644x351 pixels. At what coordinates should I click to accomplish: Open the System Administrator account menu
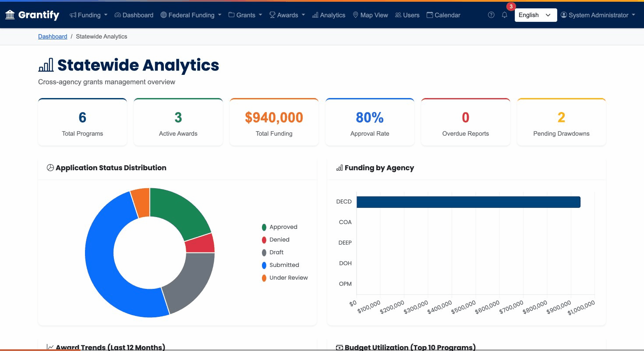(598, 14)
